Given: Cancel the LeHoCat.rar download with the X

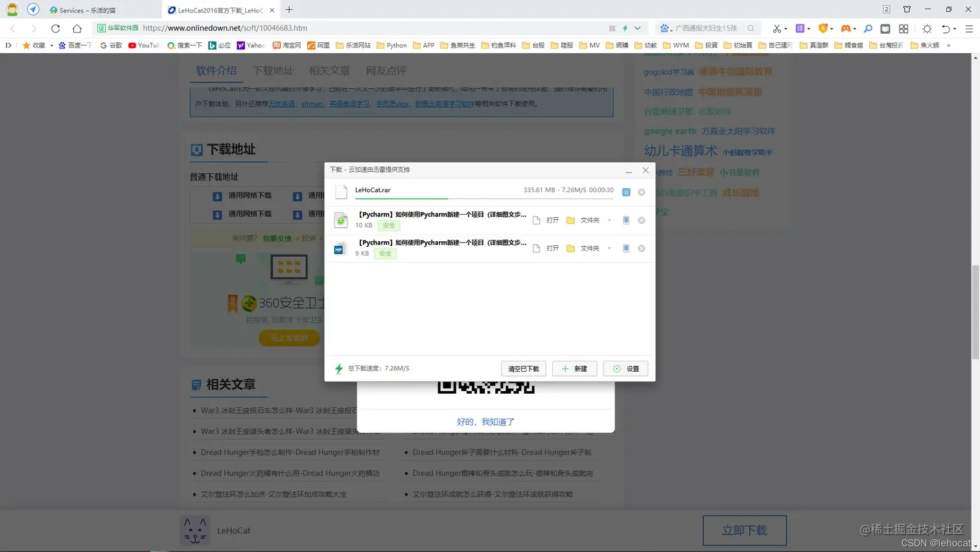Looking at the screenshot, I should tap(642, 191).
